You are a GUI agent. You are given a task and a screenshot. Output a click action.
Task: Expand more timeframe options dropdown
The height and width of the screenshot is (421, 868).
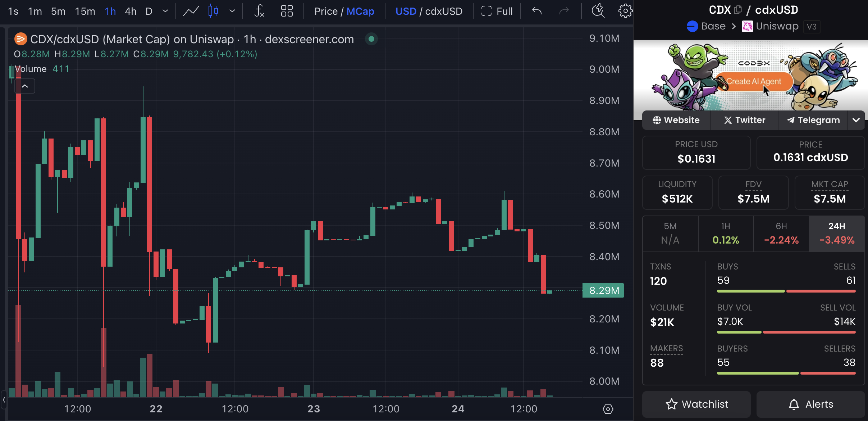click(165, 11)
